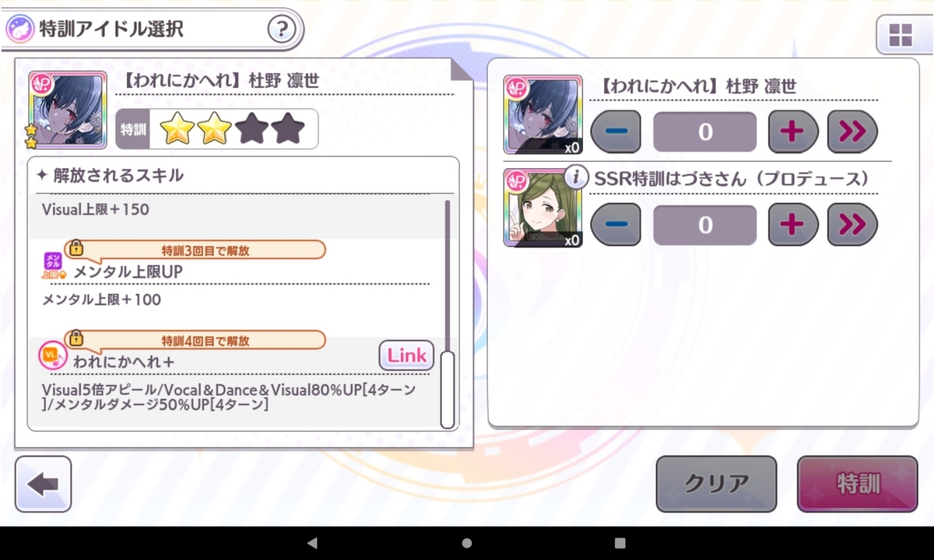Click the クリア button
The width and height of the screenshot is (934, 560).
(716, 484)
